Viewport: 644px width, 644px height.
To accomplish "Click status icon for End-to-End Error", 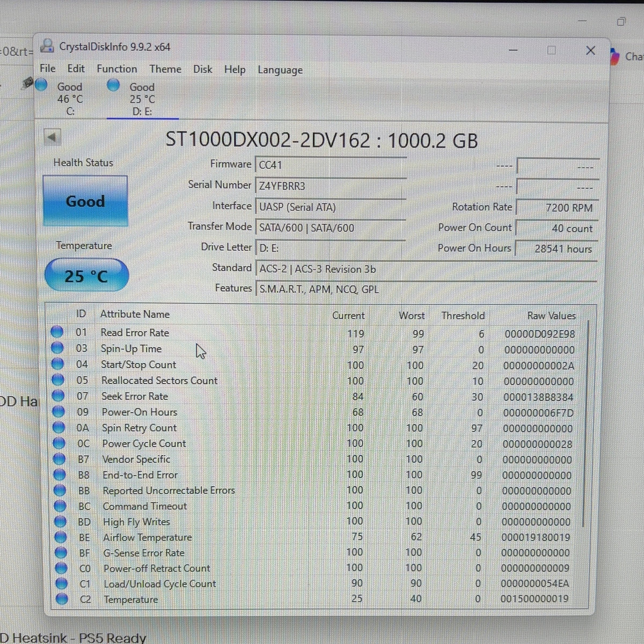I will click(x=60, y=475).
